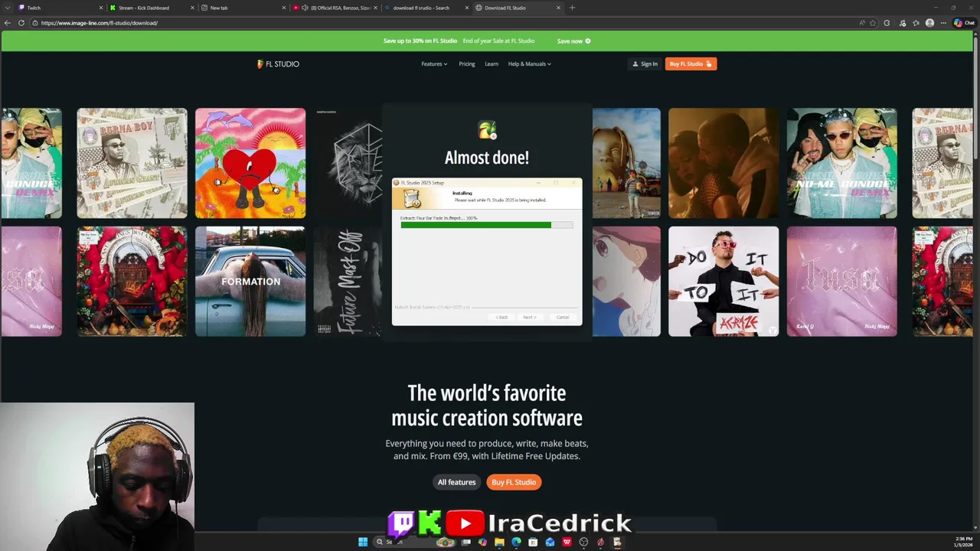The width and height of the screenshot is (980, 551).
Task: Switch to the Official RSA YouTube tab
Action: (x=335, y=8)
